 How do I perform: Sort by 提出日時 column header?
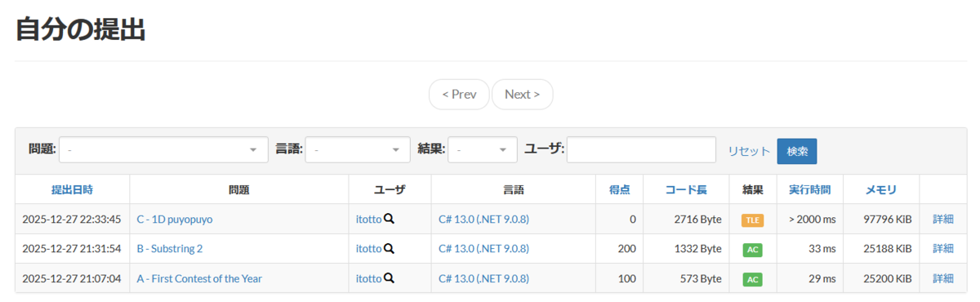click(x=72, y=189)
